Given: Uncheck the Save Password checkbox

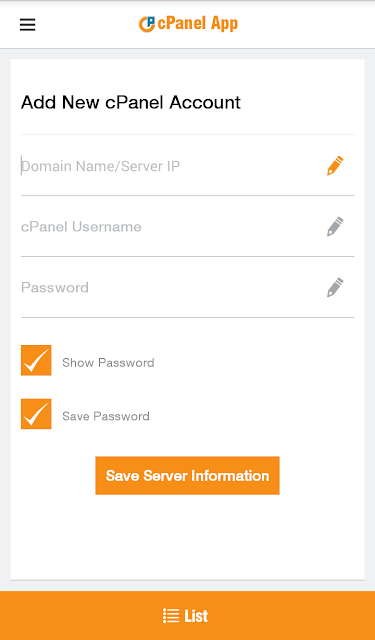Looking at the screenshot, I should 36,414.
